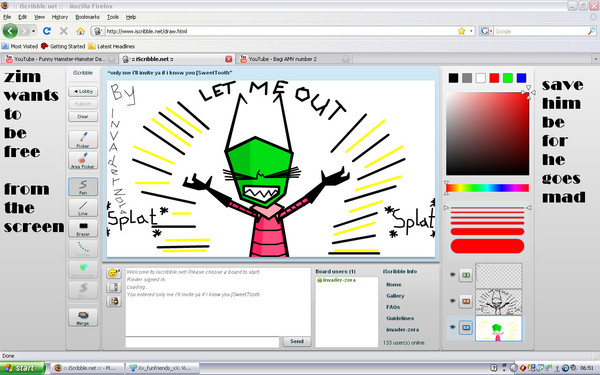Choose the Pen drawing tool

pos(83,187)
